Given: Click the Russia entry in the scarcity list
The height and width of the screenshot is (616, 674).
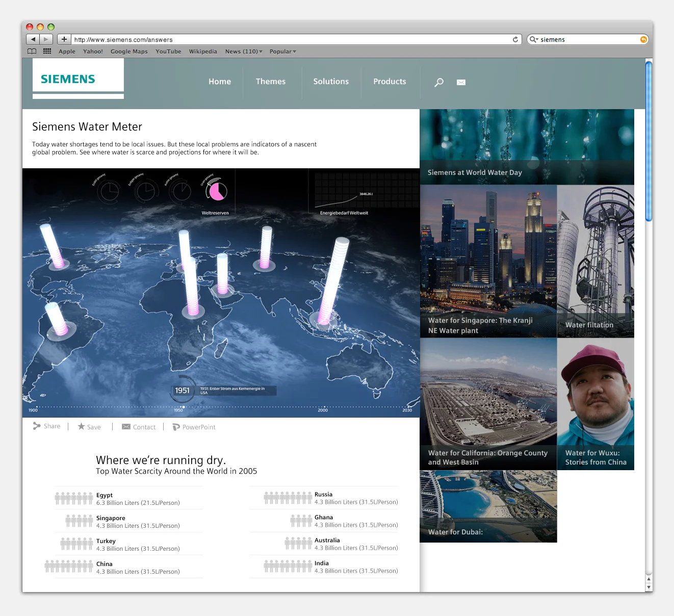Looking at the screenshot, I should 324,498.
